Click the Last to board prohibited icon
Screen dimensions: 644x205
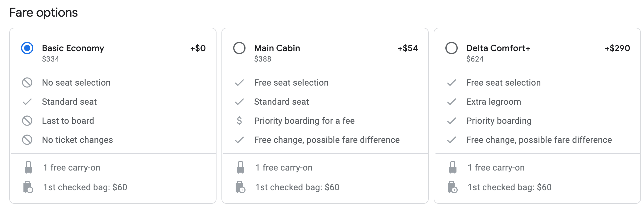pos(27,121)
